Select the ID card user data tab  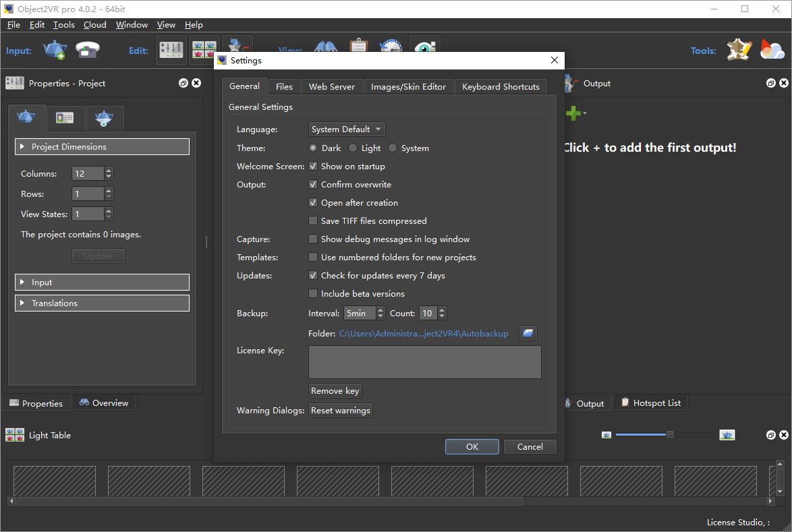(65, 118)
